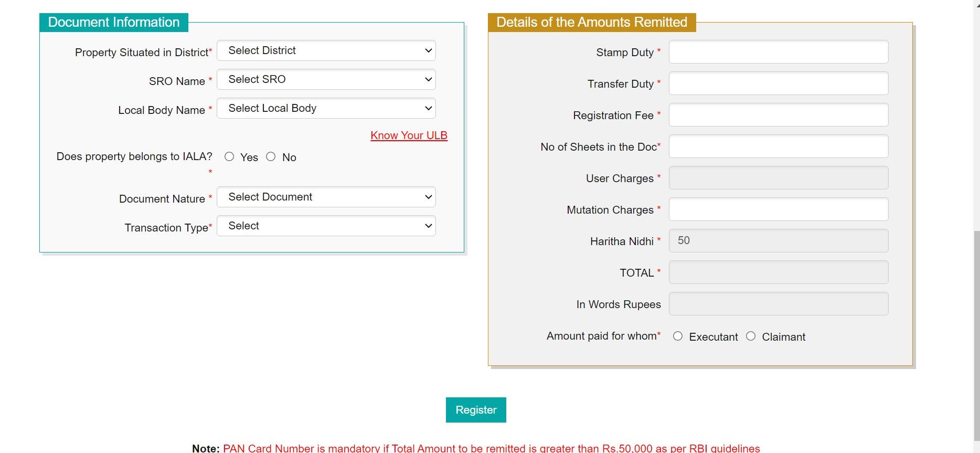The height and width of the screenshot is (453, 980).
Task: Click the No of Sheets input field
Action: pos(779,146)
